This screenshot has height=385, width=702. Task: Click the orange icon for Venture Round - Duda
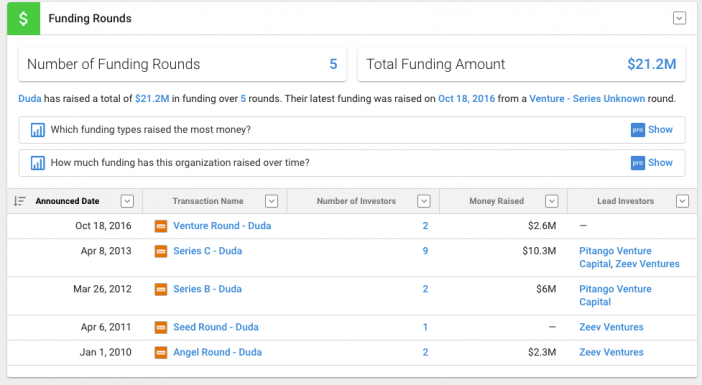161,226
